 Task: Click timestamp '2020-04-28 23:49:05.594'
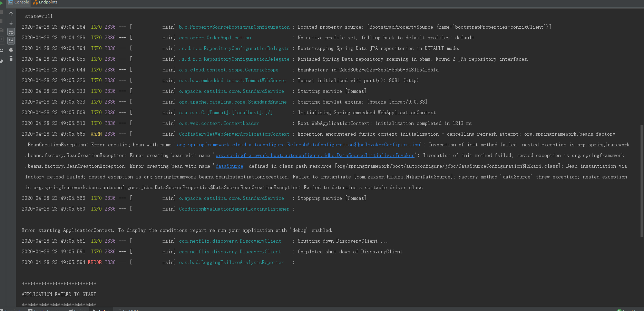click(53, 262)
